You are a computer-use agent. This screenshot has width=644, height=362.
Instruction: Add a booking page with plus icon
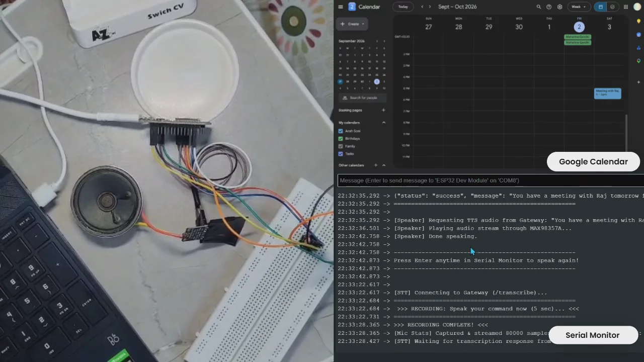[x=383, y=110]
